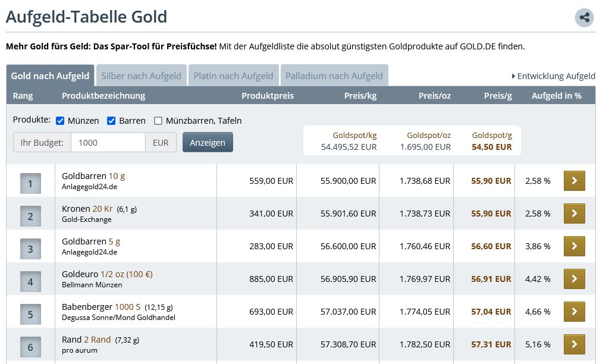This screenshot has width=609, height=364.
Task: Switch to Silber nach Aufgeld tab
Action: click(141, 76)
